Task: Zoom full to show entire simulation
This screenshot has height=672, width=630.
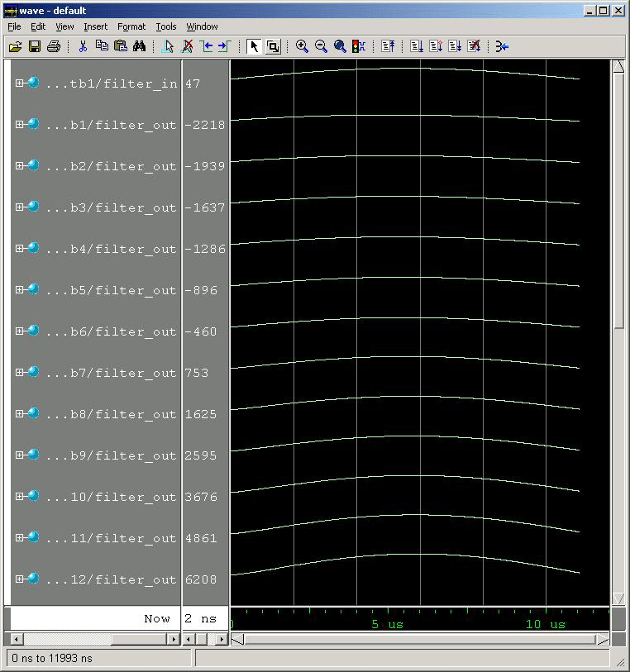Action: [340, 46]
